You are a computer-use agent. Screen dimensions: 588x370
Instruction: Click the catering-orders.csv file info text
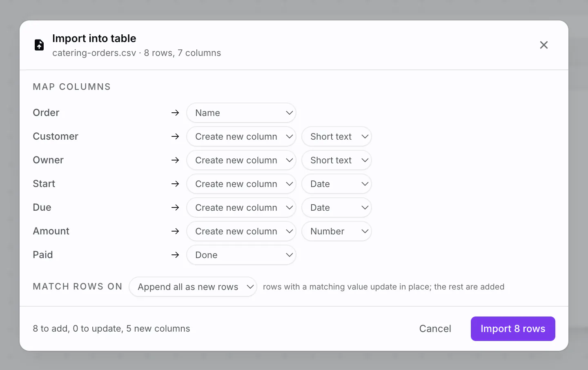(x=136, y=53)
